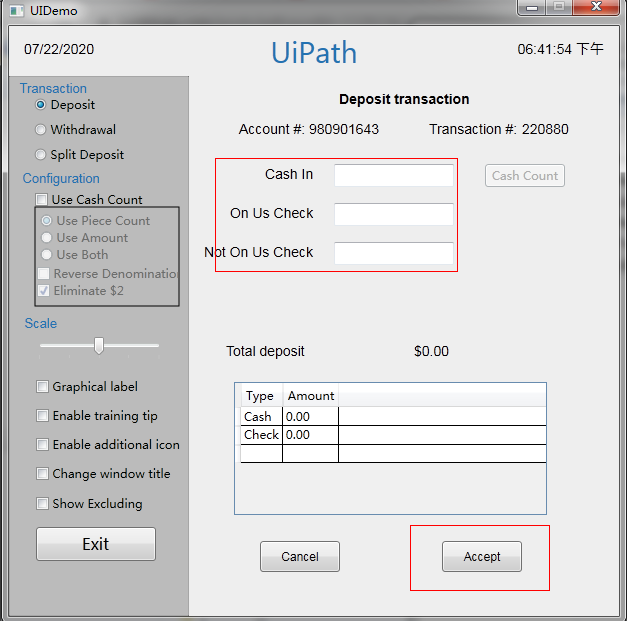Screen dimensions: 627x621
Task: Click the Transaction # 220880 text
Action: [499, 129]
